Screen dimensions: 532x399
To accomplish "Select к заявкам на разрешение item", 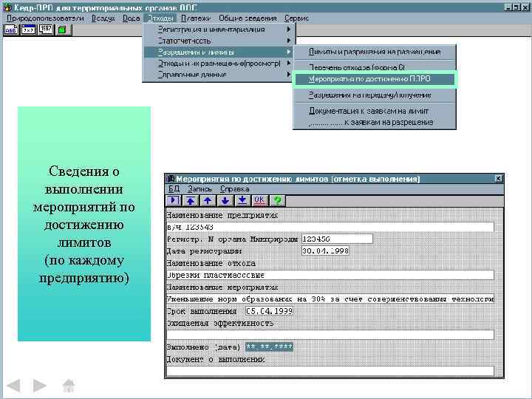I will coord(375,122).
